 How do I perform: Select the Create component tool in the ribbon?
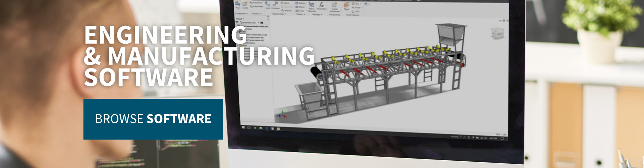pos(245,5)
